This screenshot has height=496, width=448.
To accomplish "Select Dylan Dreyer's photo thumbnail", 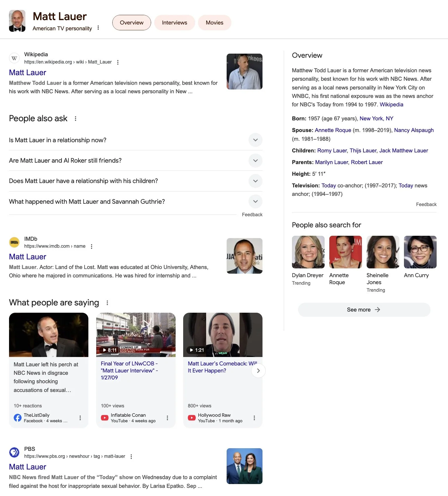I will 308,252.
